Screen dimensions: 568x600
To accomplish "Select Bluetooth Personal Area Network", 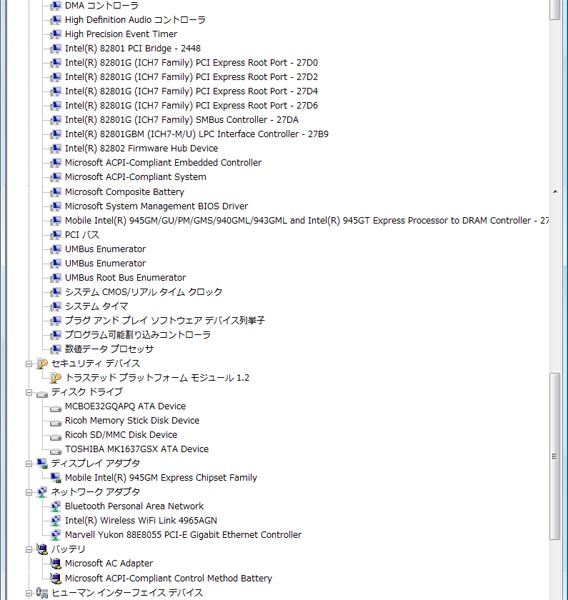I will [x=134, y=506].
